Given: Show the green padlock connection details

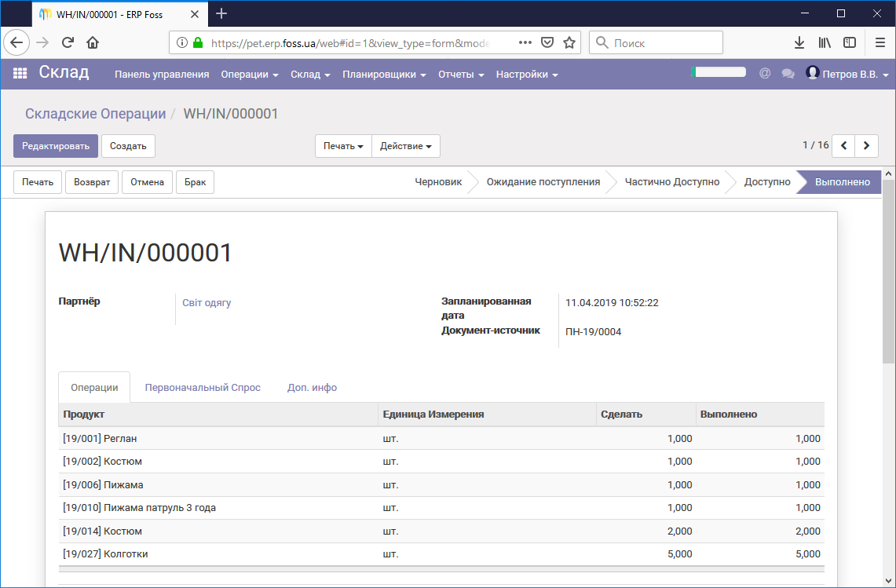Looking at the screenshot, I should (198, 43).
